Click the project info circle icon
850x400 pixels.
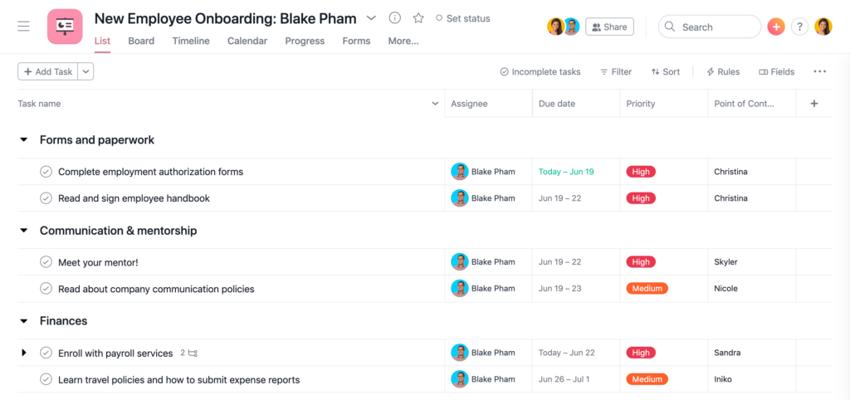[395, 18]
